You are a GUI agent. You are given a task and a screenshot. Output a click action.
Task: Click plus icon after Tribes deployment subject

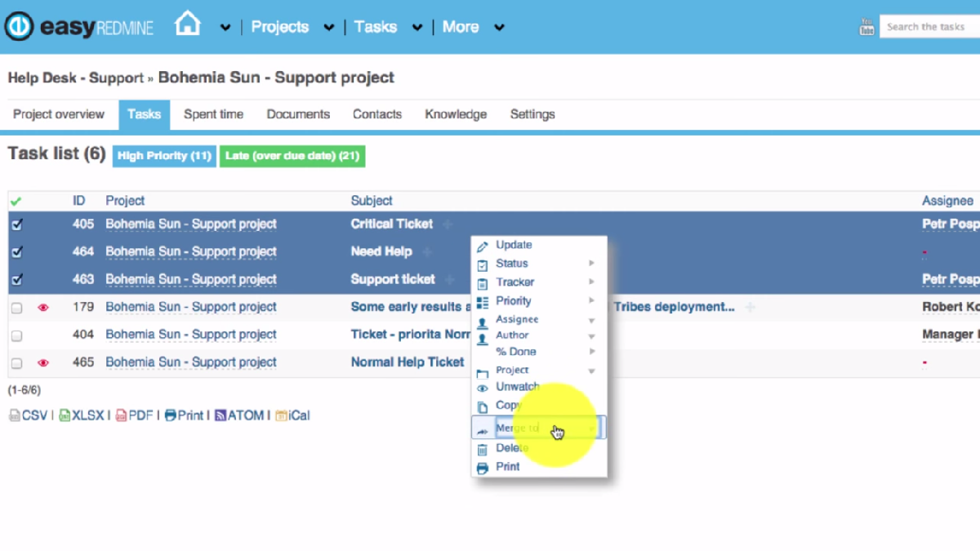pos(750,308)
